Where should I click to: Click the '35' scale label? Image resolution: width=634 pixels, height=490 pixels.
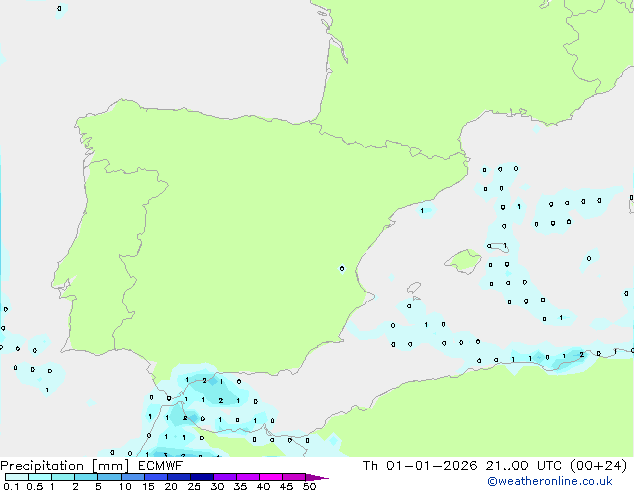point(240,486)
